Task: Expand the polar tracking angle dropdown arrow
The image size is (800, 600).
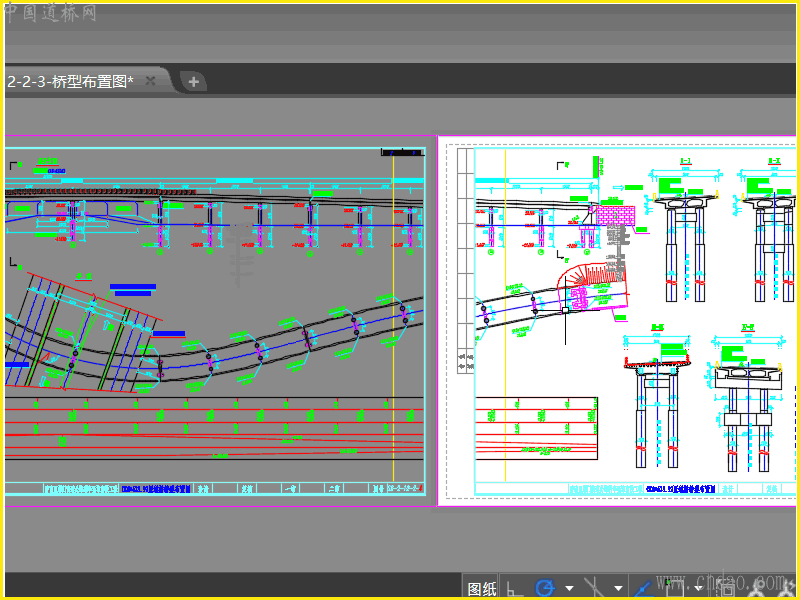Action: [569, 588]
